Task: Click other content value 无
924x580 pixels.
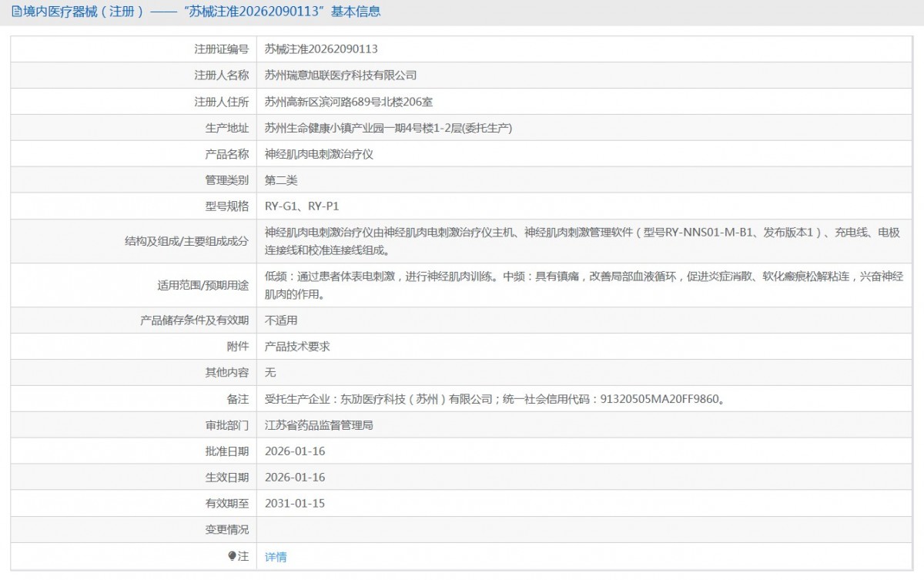Action: click(270, 373)
